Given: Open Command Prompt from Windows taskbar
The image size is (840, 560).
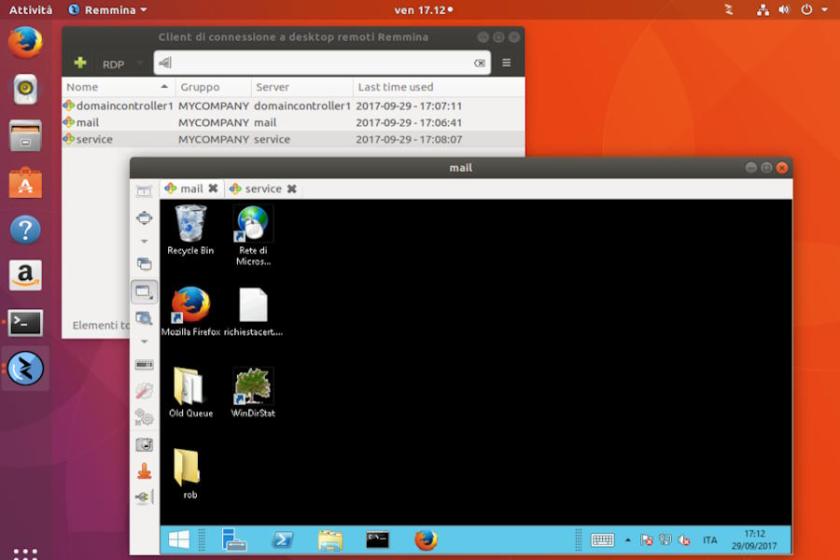Looking at the screenshot, I should [x=378, y=540].
